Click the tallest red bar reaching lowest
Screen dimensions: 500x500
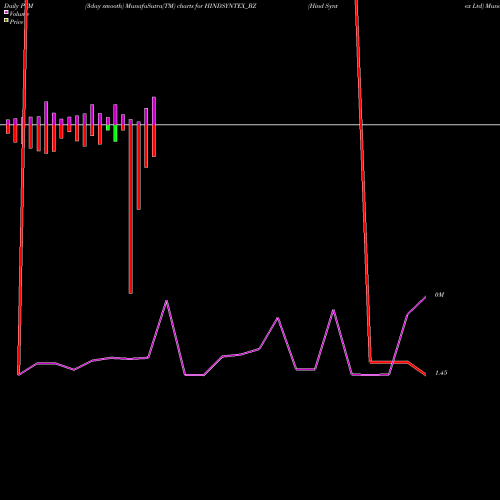[x=131, y=209]
